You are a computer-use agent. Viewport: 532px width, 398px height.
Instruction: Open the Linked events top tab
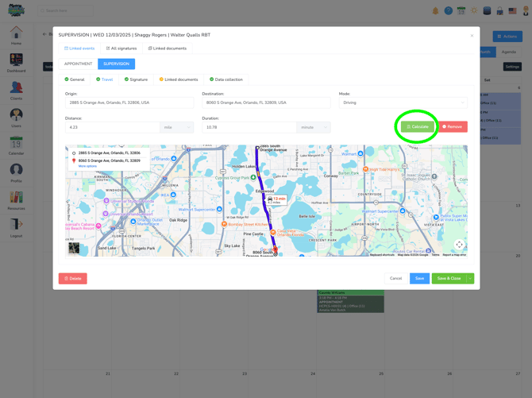click(79, 48)
